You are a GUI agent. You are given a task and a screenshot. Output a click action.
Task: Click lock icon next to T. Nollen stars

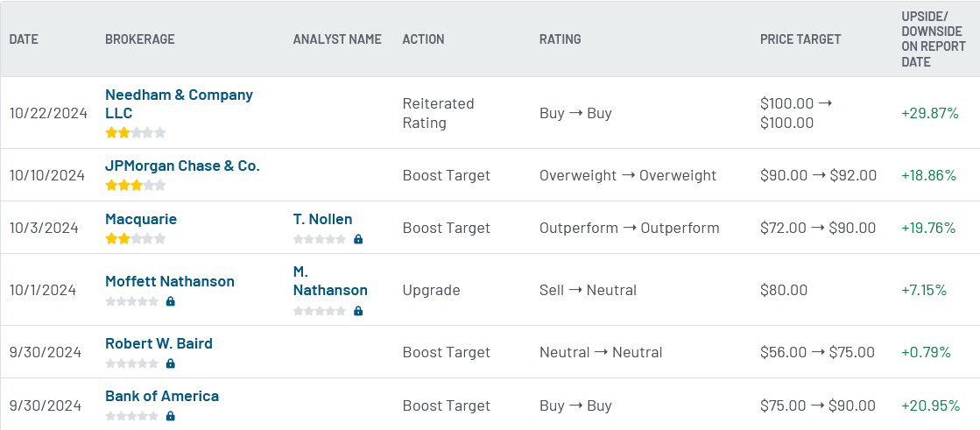(x=358, y=239)
